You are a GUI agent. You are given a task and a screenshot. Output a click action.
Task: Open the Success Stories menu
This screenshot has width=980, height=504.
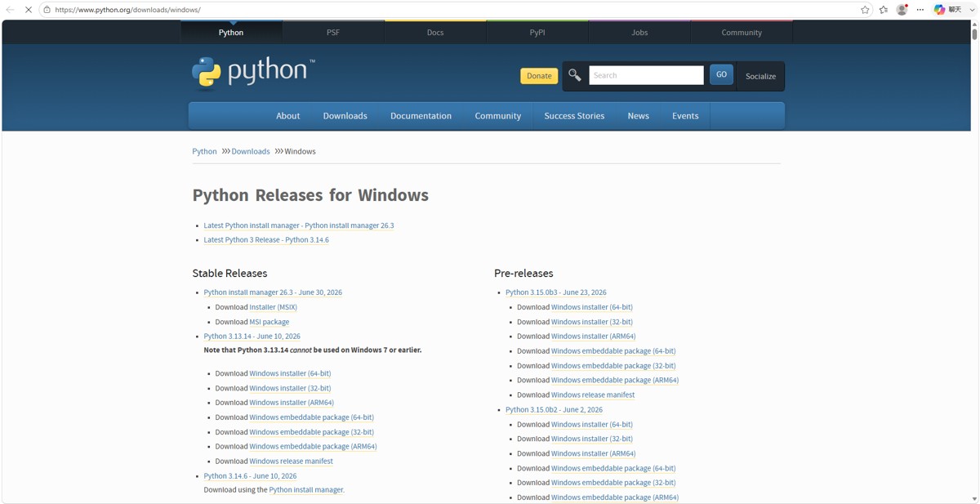pos(574,116)
